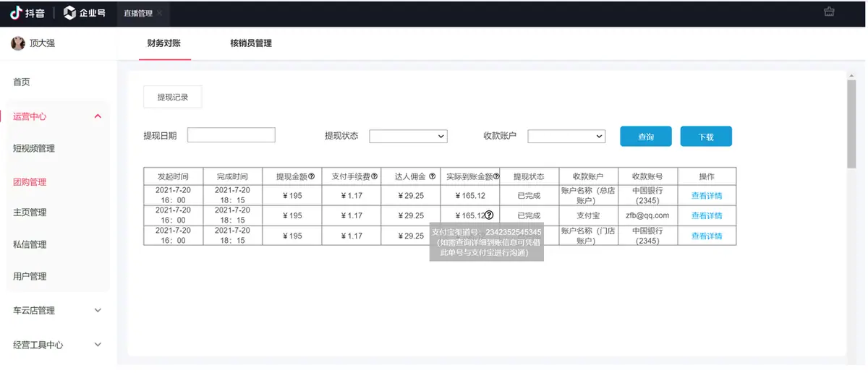Switch to the 核销员管理 tab
Viewport: 868px width, 373px height.
(x=251, y=43)
